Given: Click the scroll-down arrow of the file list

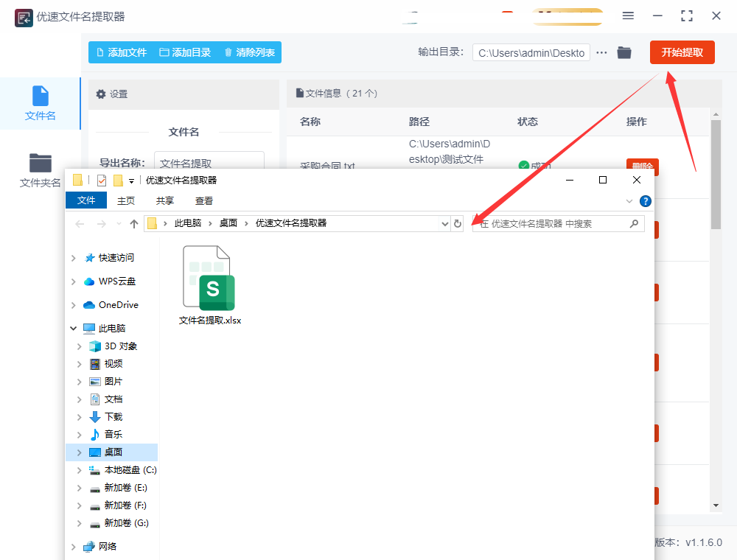Looking at the screenshot, I should click(x=716, y=505).
